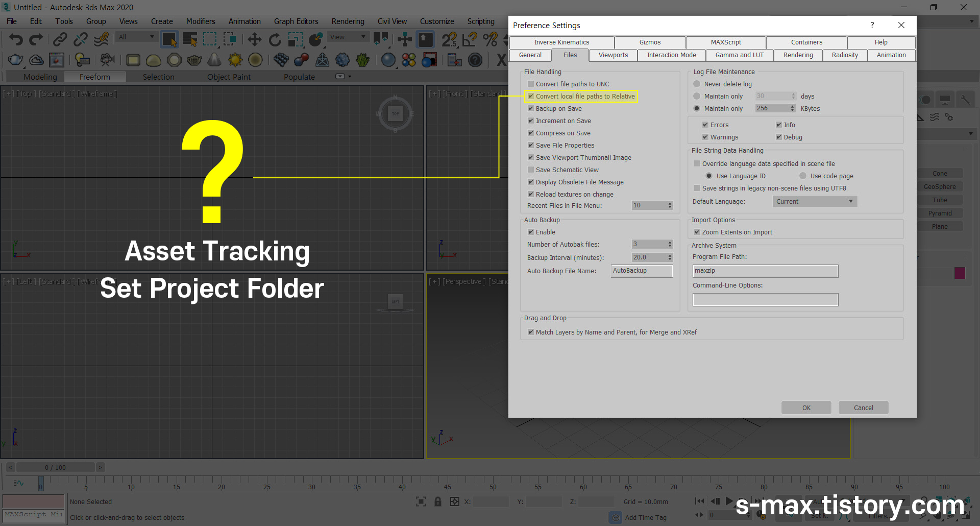Click the Isolate Selection icon in status bar
Viewport: 980px width, 526px height.
tap(421, 501)
